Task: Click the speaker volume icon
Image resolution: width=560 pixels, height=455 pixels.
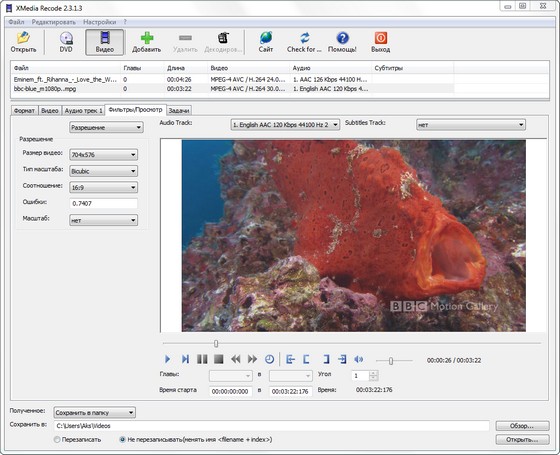Action: click(x=359, y=359)
